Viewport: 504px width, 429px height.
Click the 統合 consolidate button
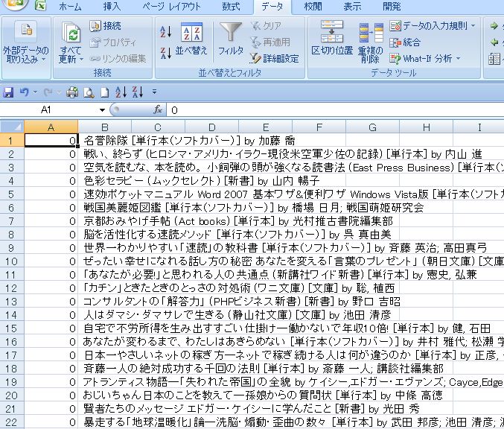click(x=405, y=42)
